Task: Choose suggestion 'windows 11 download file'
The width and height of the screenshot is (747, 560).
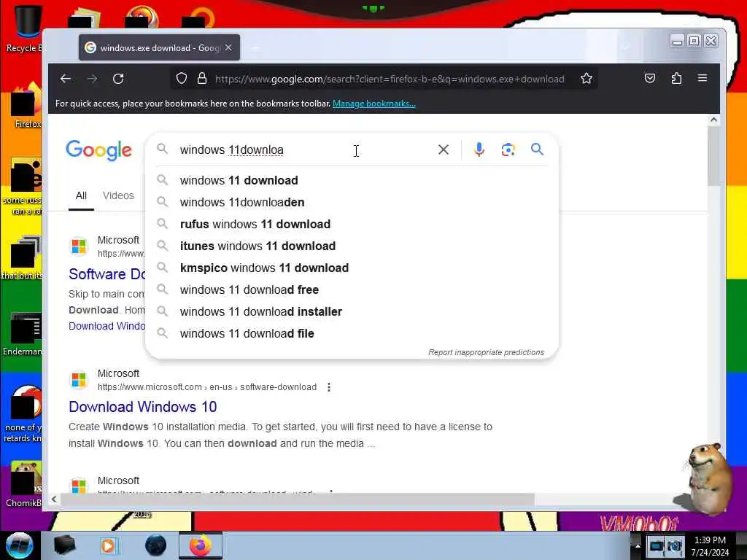Action: (352, 334)
